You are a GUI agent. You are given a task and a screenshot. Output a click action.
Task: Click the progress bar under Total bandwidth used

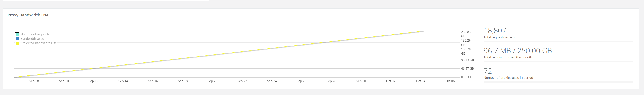pyautogui.click(x=558, y=62)
